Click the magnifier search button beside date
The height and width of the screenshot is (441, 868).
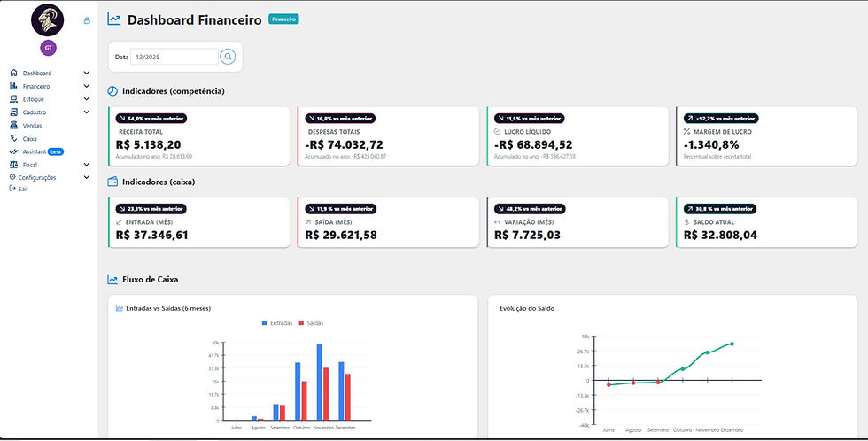pyautogui.click(x=228, y=57)
